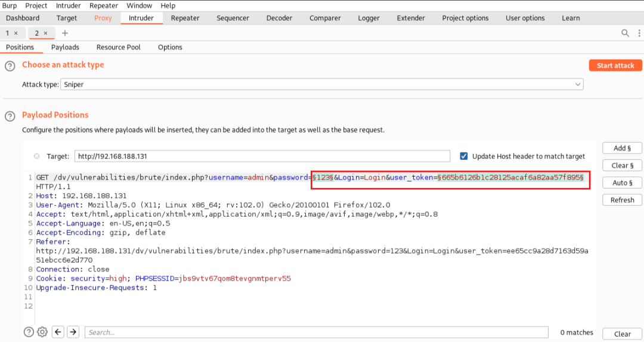The height and width of the screenshot is (342, 644).
Task: Click the Clear § button
Action: point(622,165)
